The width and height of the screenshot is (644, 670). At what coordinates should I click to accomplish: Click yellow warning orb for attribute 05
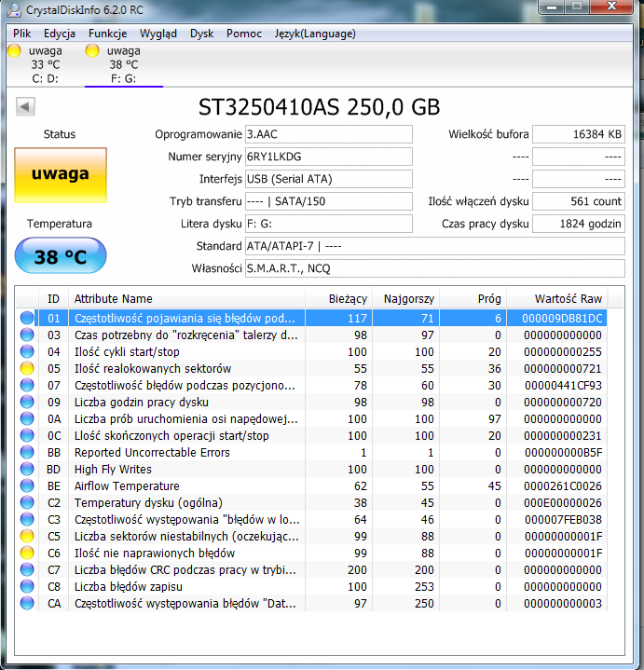pyautogui.click(x=27, y=368)
